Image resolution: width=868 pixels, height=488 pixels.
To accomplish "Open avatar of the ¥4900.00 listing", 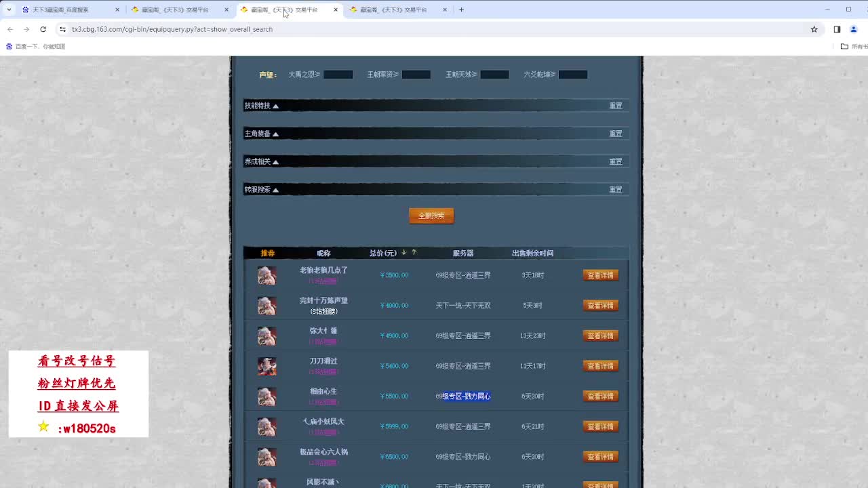I will click(267, 335).
